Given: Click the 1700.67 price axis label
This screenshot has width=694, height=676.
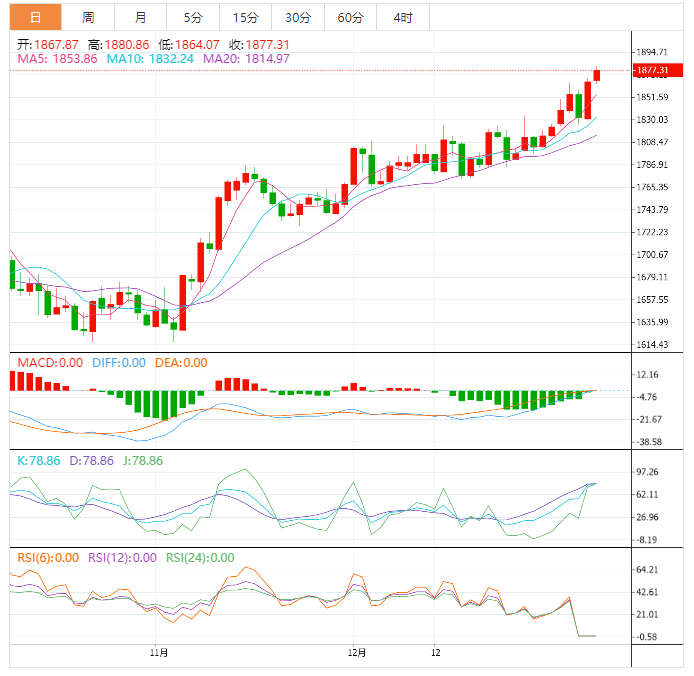Looking at the screenshot, I should click(x=652, y=255).
